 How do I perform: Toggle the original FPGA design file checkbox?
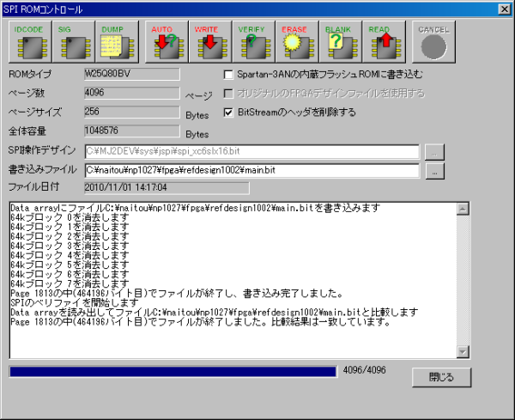[x=229, y=93]
